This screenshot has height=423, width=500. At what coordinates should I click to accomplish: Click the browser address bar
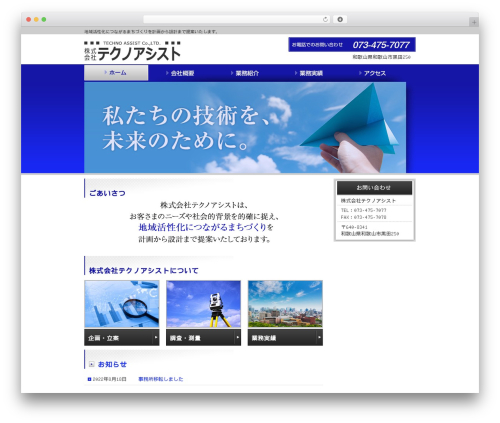237,19
